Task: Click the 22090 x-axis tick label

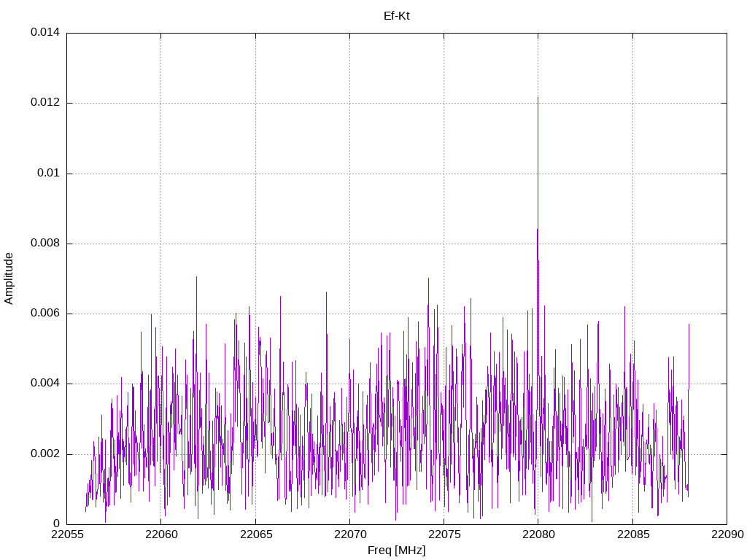Action: (726, 536)
